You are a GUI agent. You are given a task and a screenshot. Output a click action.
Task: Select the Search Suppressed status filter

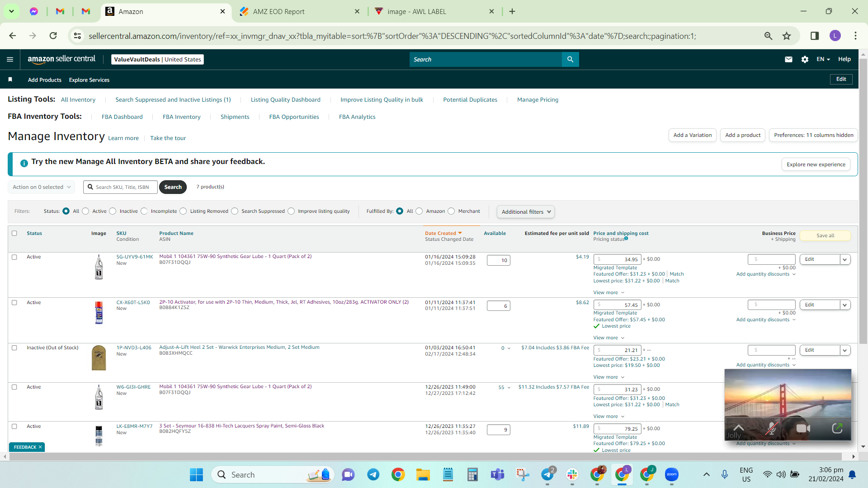pyautogui.click(x=235, y=211)
